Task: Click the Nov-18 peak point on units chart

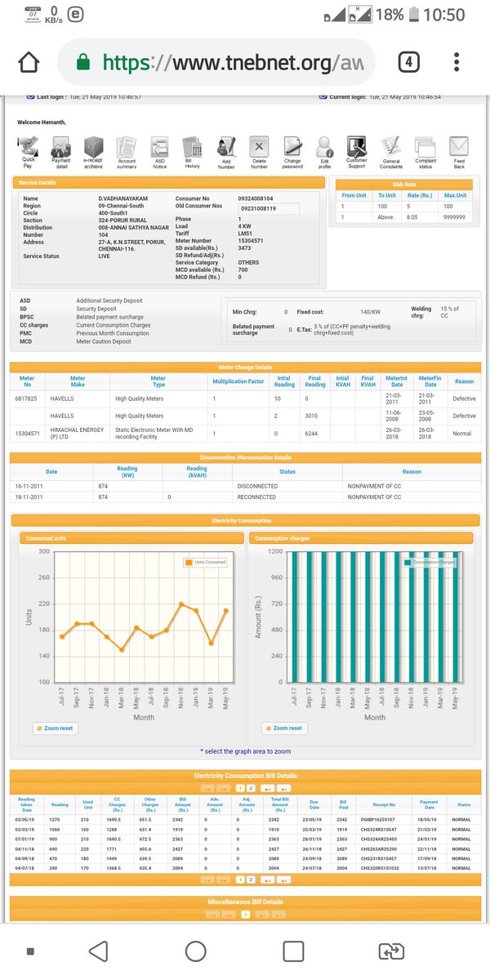Action: (181, 604)
